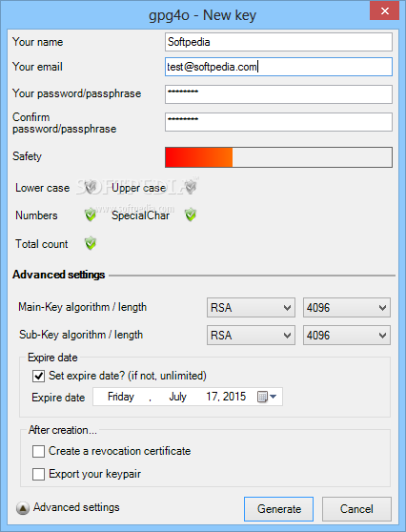Click the 'Main-Key algorithm / length' label
Screen dimensions: 406x532
pyautogui.click(x=82, y=307)
